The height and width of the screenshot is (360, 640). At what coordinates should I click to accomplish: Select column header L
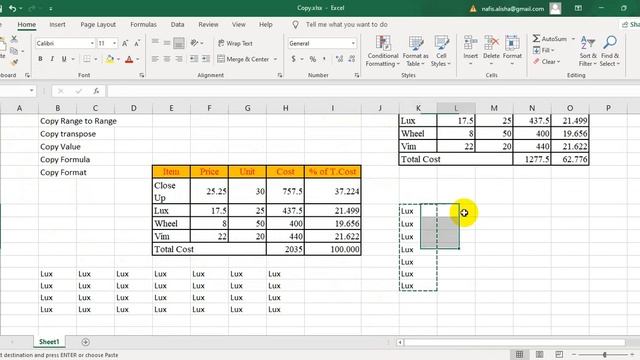pos(456,108)
